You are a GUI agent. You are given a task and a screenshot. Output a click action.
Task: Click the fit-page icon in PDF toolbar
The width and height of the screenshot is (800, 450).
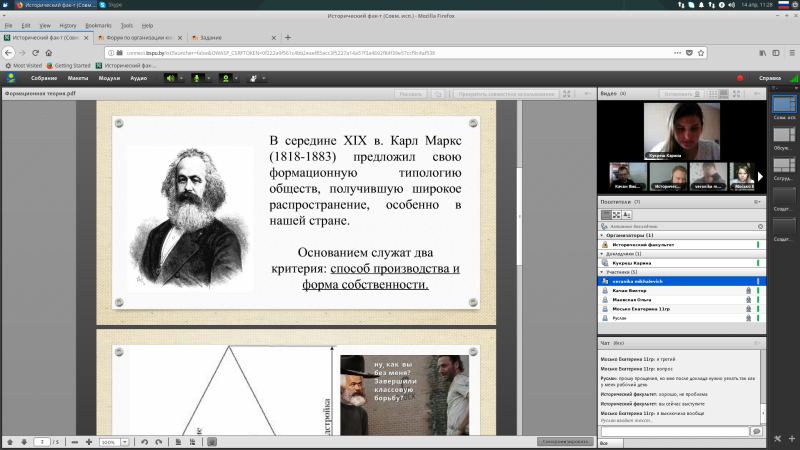[178, 442]
